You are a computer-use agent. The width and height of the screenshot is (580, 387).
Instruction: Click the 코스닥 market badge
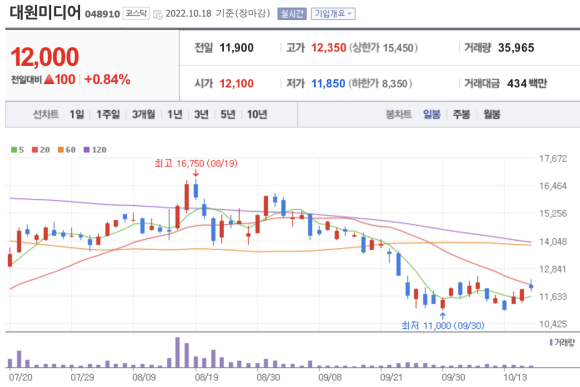point(136,13)
